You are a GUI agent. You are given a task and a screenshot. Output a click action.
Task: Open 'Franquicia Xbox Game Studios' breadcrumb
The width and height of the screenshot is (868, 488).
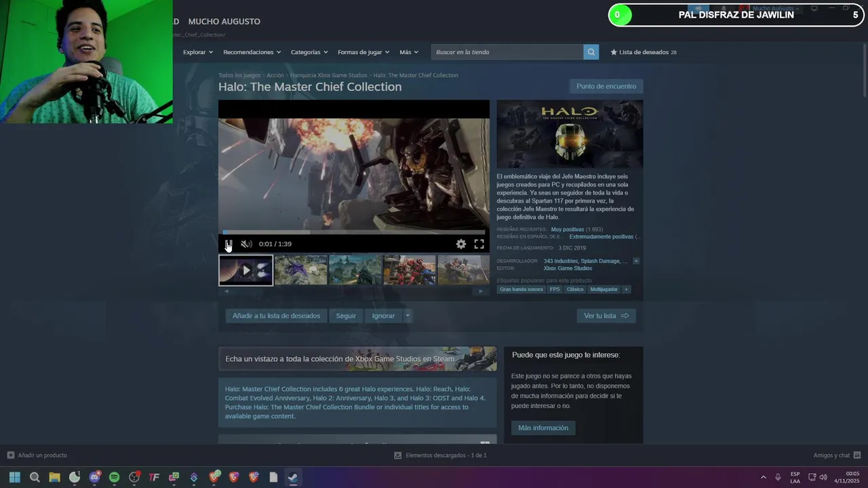(329, 75)
